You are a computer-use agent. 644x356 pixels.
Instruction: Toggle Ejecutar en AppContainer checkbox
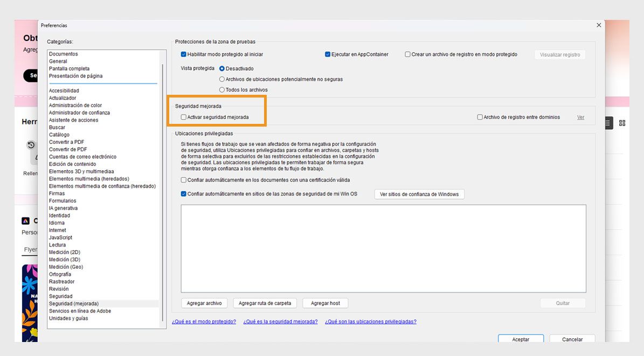point(327,54)
